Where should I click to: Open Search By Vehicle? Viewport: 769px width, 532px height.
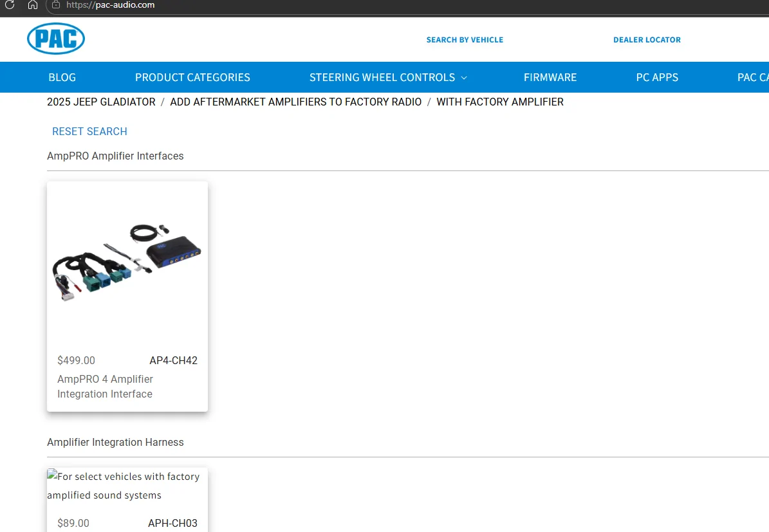click(465, 40)
